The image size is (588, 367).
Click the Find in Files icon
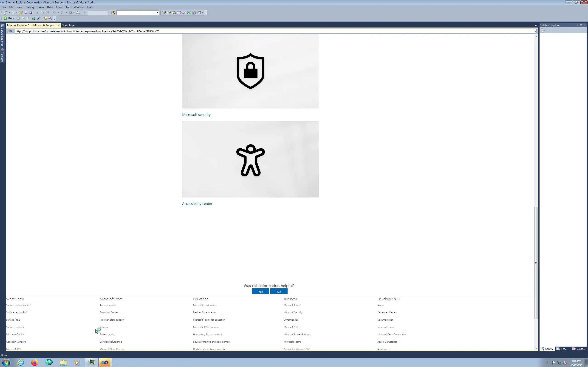pos(113,13)
